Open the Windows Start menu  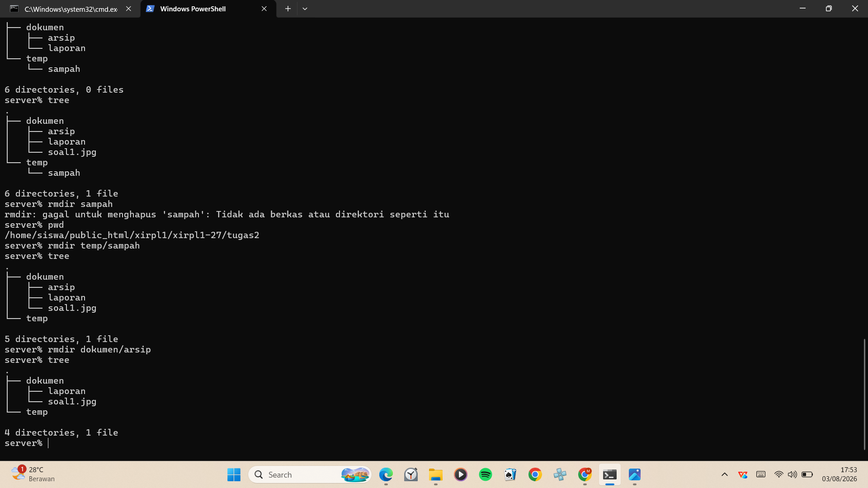234,475
